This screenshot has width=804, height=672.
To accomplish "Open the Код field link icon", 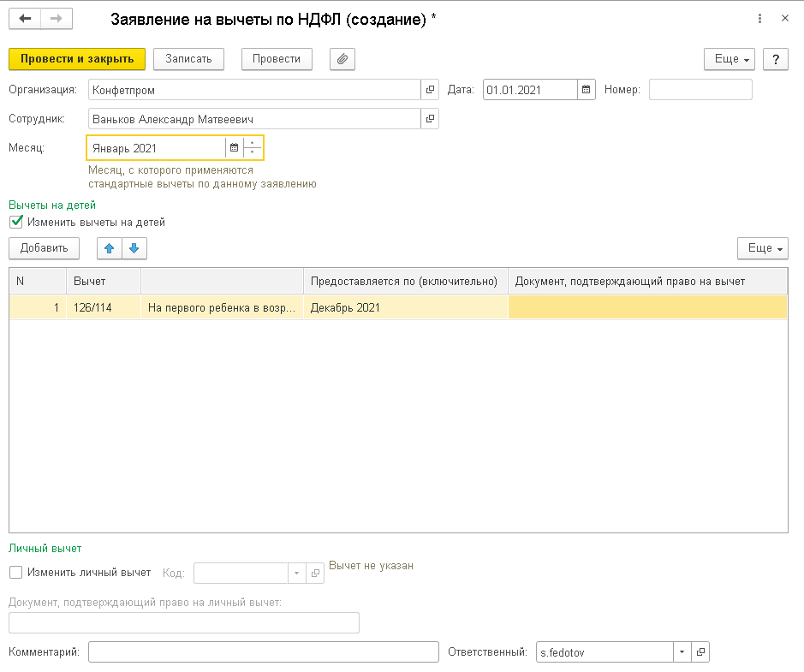I will pyautogui.click(x=315, y=573).
